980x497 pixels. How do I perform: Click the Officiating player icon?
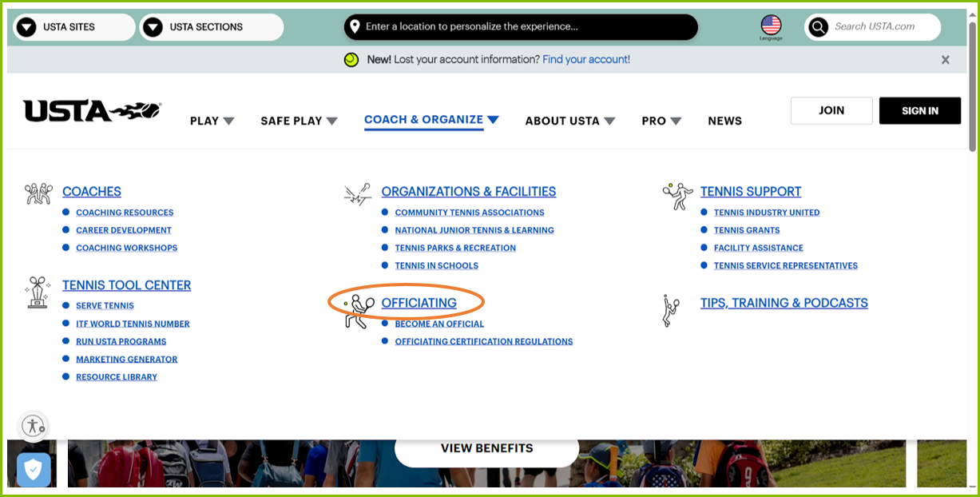(x=359, y=311)
